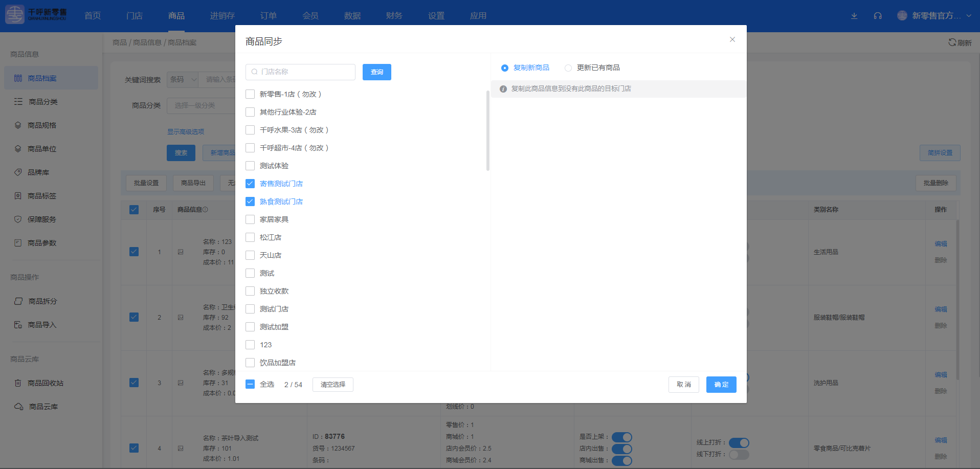Select the 更新已有商品 radio option
The image size is (980, 469).
click(568, 67)
